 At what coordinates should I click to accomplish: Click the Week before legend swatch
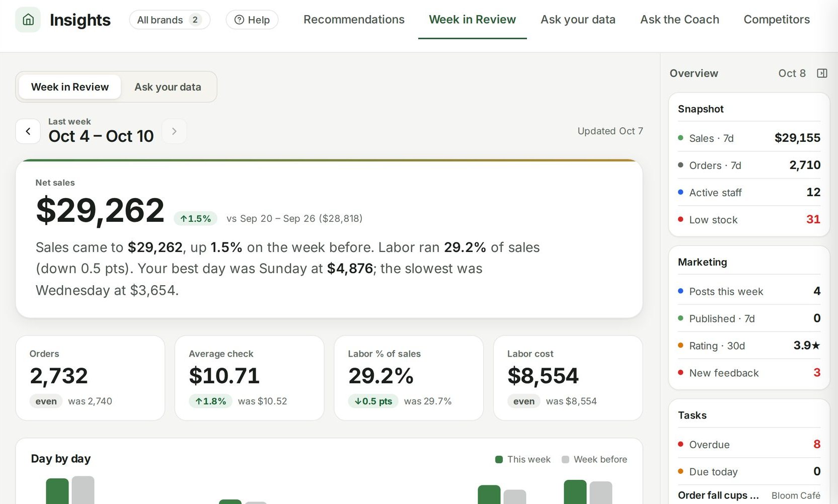[x=565, y=459]
